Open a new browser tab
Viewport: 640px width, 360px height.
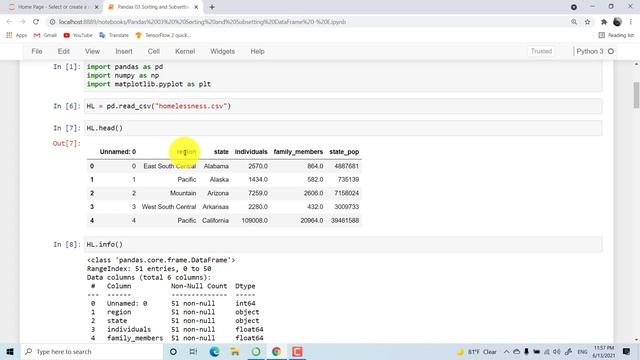point(212,7)
